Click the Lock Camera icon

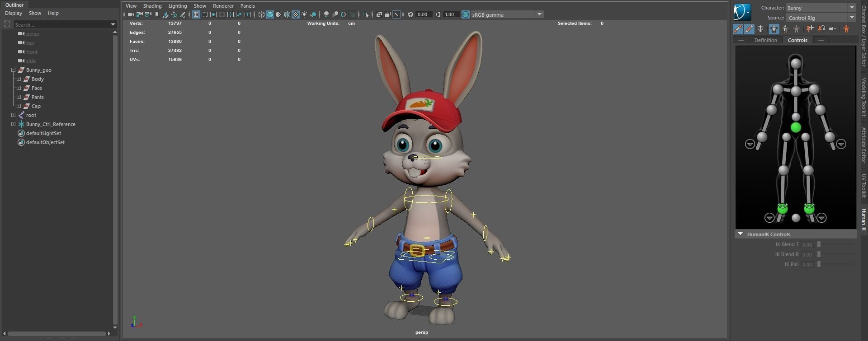pos(139,14)
